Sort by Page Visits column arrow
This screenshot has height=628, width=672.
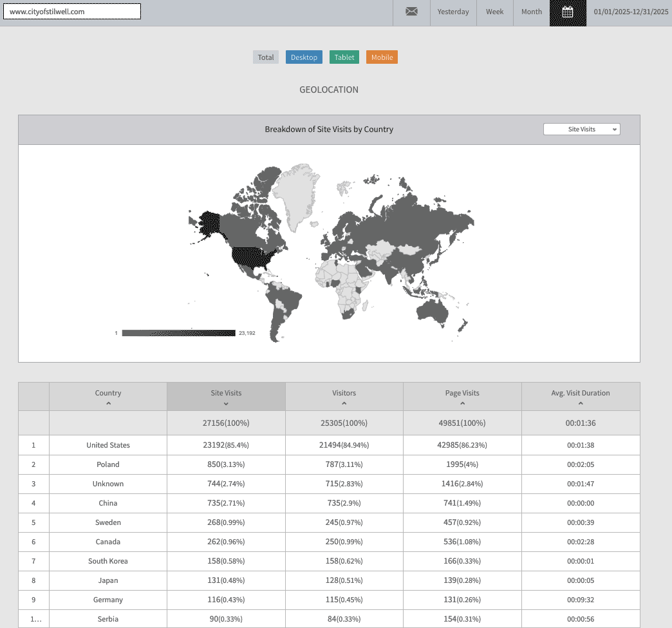(x=462, y=404)
